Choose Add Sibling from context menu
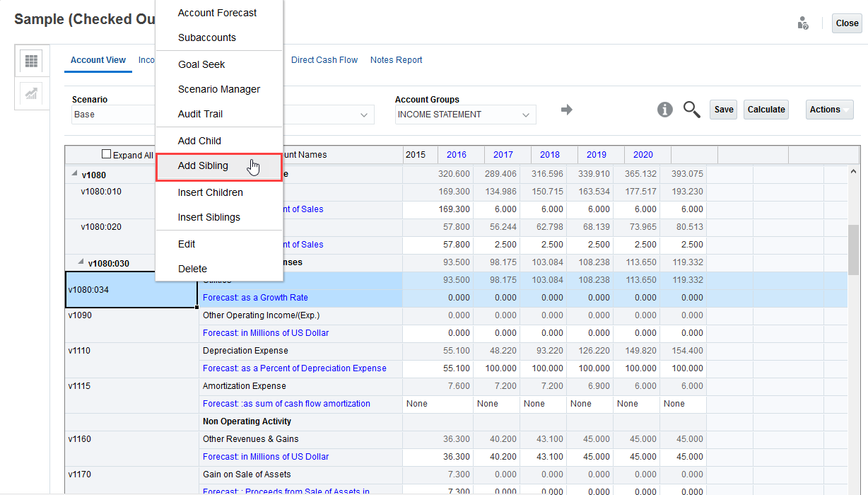Screen dimensions: 868x495 [203, 165]
